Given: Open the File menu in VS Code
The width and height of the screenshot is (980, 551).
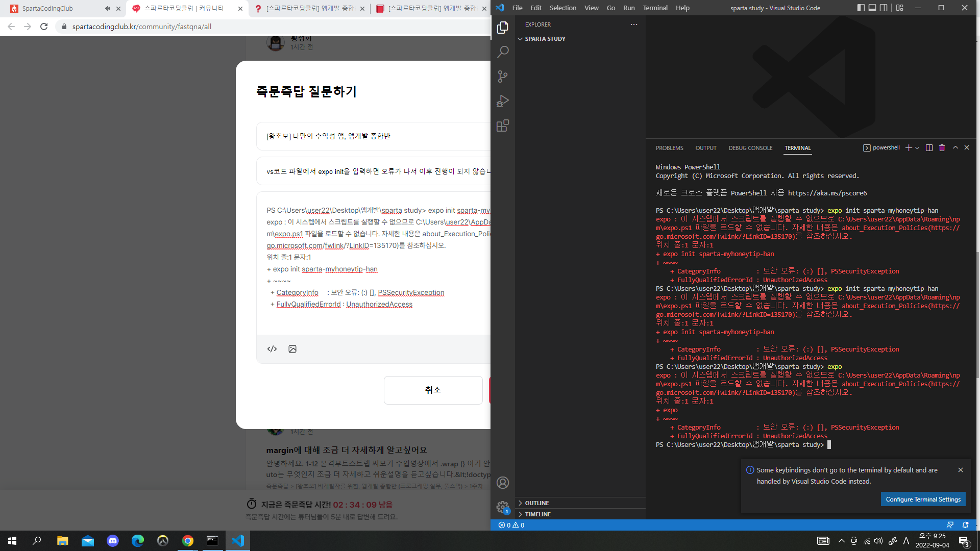Looking at the screenshot, I should 517,8.
